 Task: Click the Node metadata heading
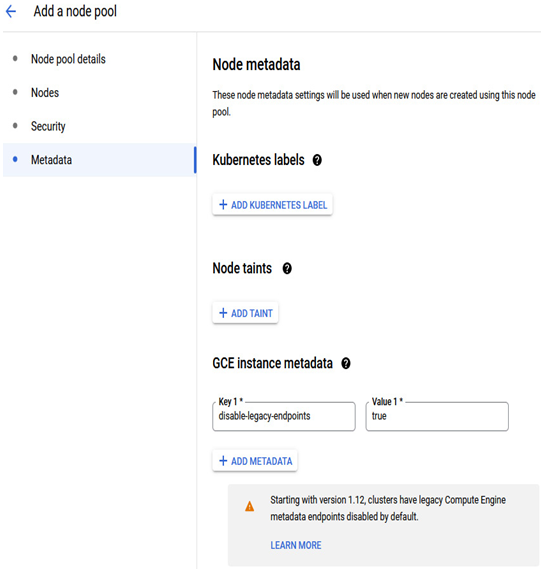tap(256, 65)
